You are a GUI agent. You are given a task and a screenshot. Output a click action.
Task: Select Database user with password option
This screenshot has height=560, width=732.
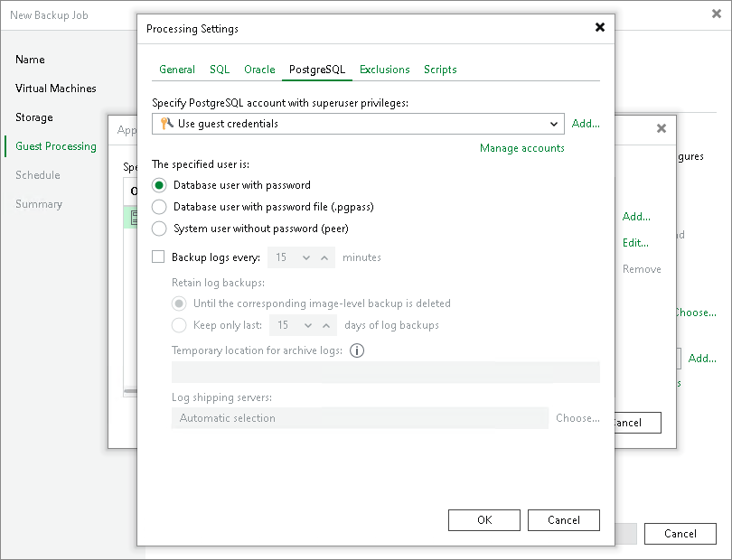click(x=159, y=185)
